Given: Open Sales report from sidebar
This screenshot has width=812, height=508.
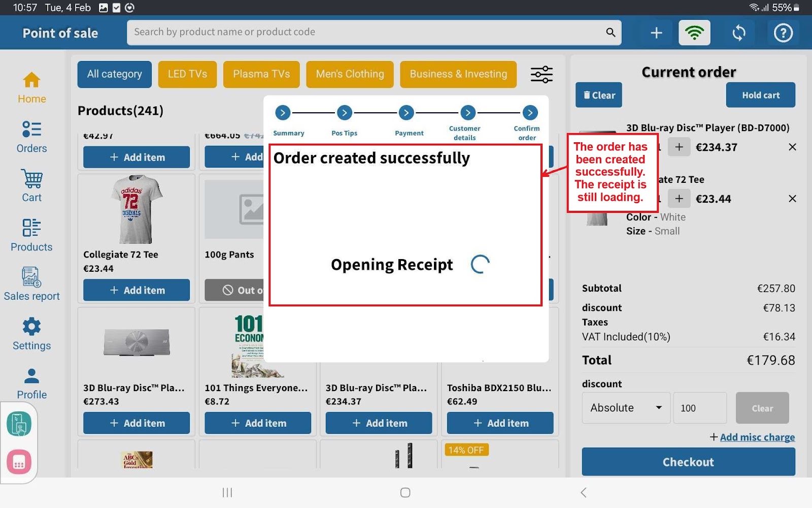Looking at the screenshot, I should click(x=31, y=284).
